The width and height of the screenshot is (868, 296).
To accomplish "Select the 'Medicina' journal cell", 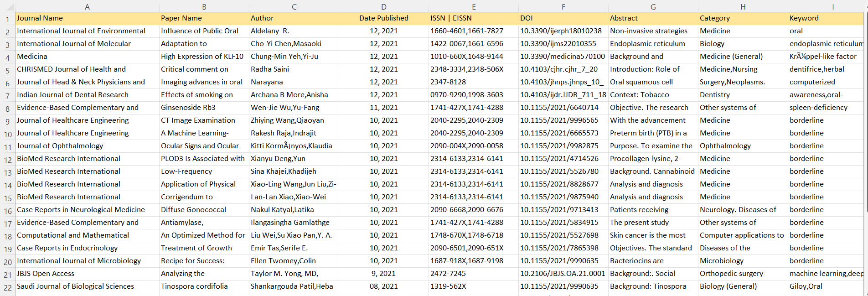I will click(87, 57).
